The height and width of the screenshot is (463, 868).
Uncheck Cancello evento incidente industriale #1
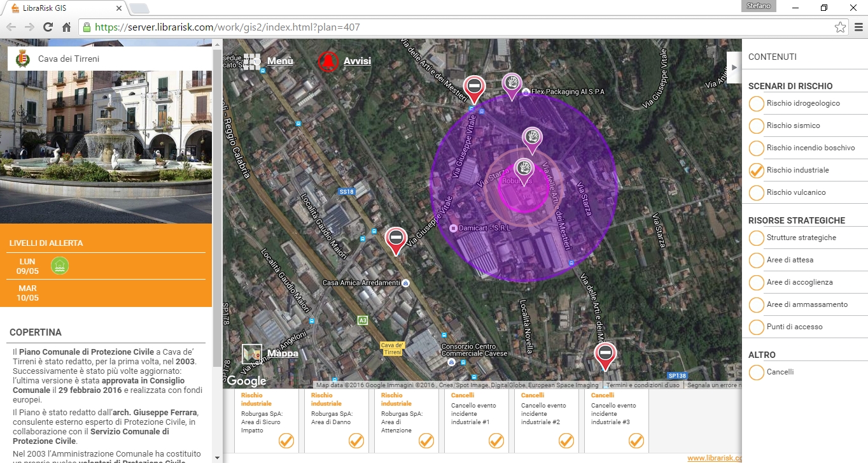click(x=496, y=440)
